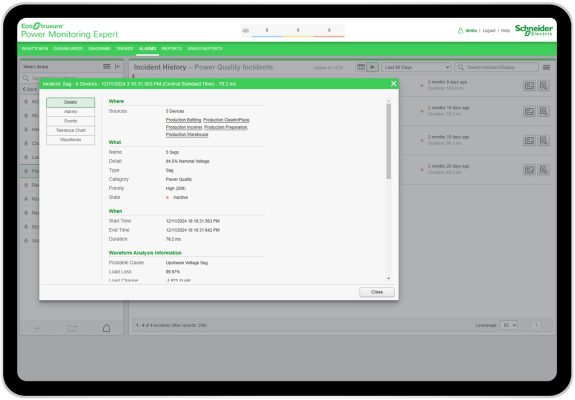Screen dimensions: 575x400
Task: Open the Waveforms tab
Action: tap(70, 140)
